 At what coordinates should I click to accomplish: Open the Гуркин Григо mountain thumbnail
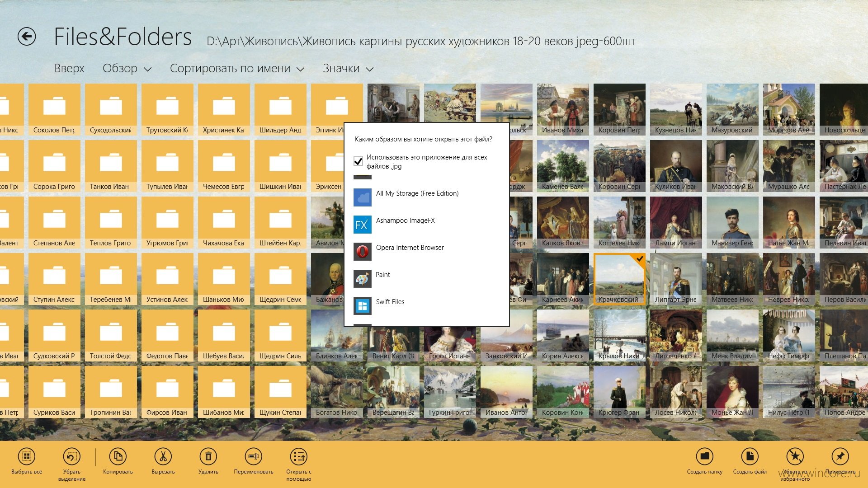(450, 392)
